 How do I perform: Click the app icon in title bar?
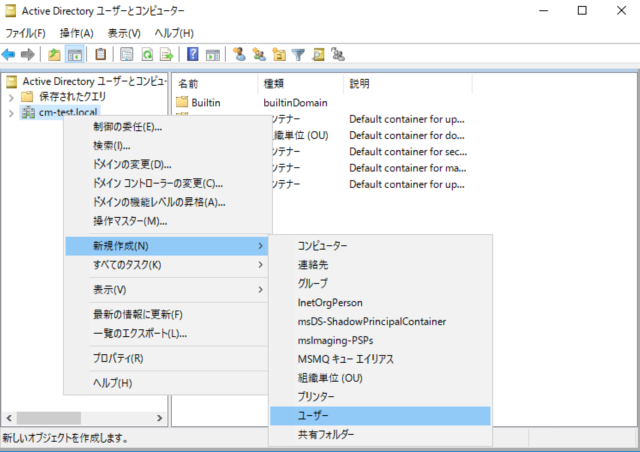[11, 11]
